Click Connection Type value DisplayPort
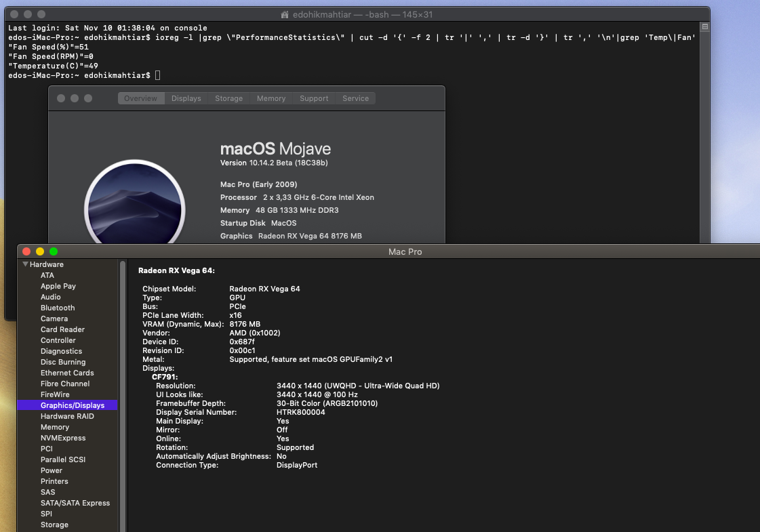This screenshot has width=760, height=532. point(297,465)
